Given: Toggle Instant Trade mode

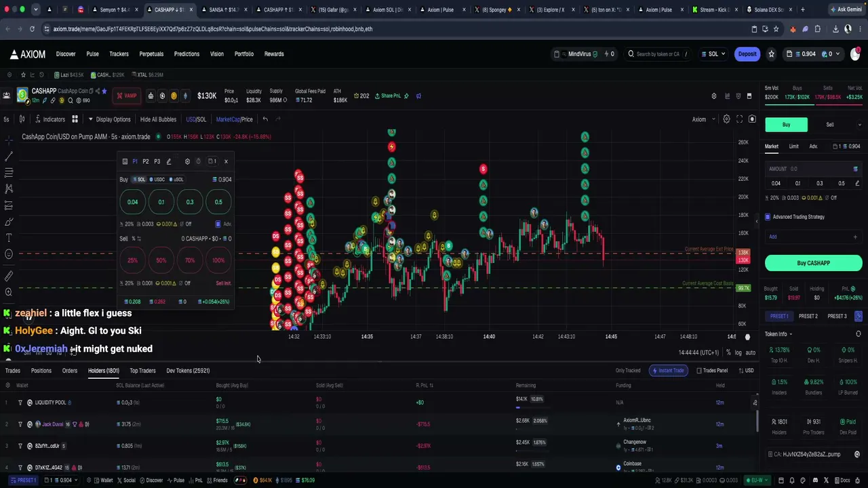Looking at the screenshot, I should tap(668, 371).
